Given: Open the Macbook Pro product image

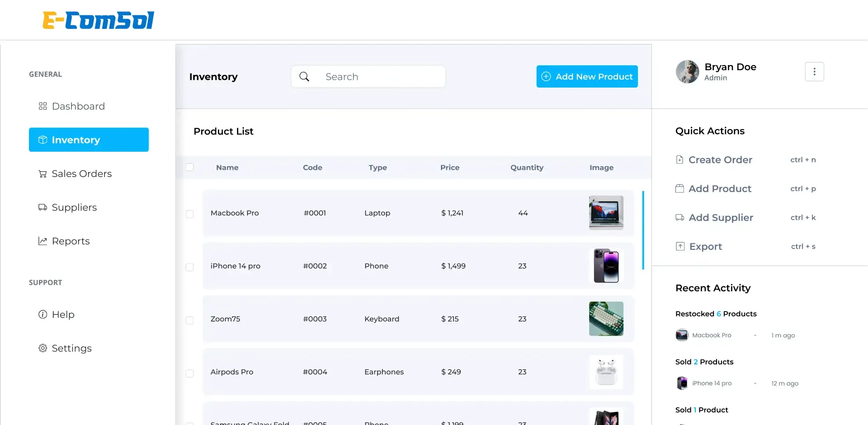Looking at the screenshot, I should (x=606, y=213).
